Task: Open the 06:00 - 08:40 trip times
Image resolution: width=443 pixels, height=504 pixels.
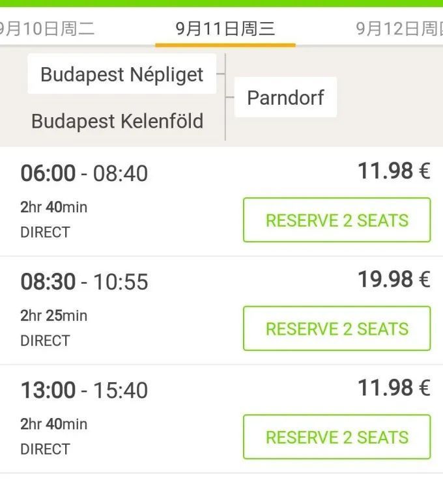Action: pos(84,173)
